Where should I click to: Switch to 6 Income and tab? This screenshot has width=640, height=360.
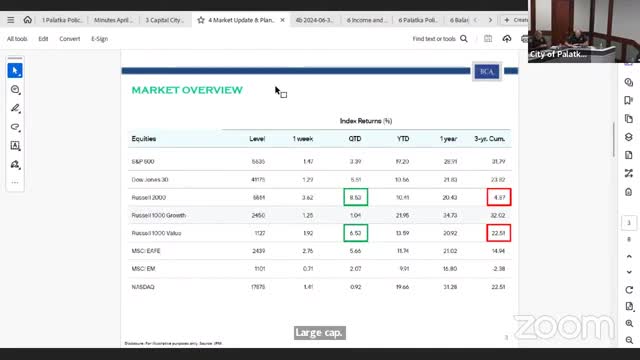click(x=366, y=20)
